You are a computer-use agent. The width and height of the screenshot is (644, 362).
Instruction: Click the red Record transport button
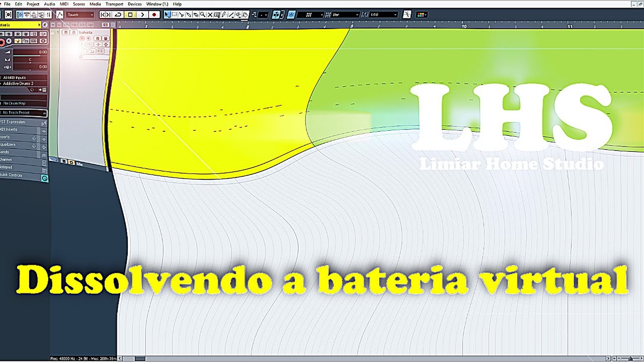click(154, 15)
